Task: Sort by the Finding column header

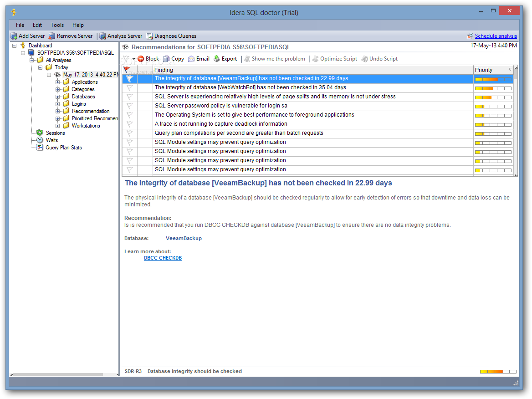Action: (x=313, y=70)
